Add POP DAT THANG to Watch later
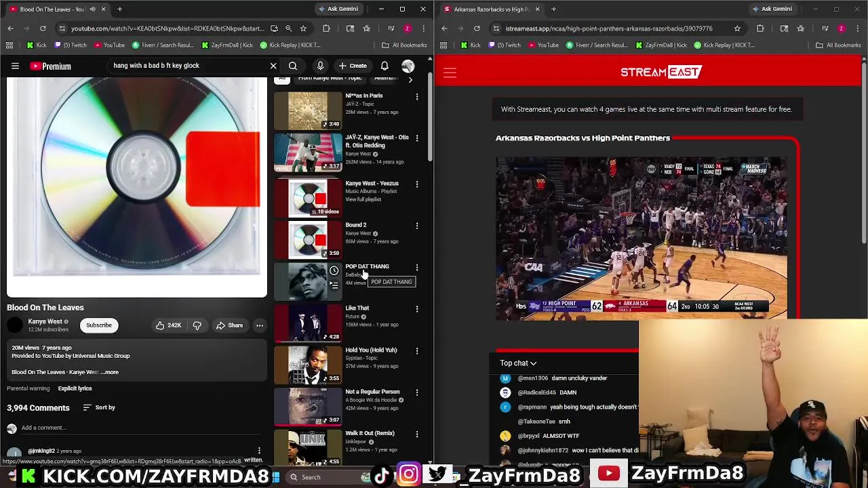 click(x=334, y=271)
